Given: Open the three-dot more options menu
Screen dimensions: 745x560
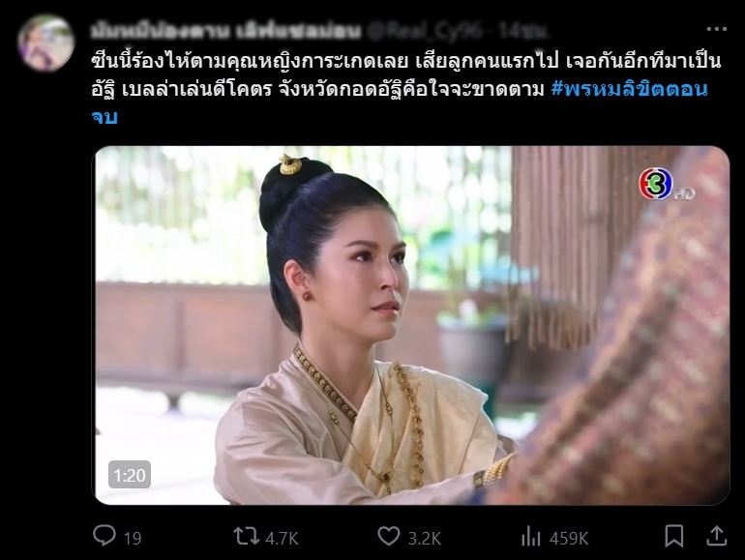Looking at the screenshot, I should pyautogui.click(x=717, y=29).
